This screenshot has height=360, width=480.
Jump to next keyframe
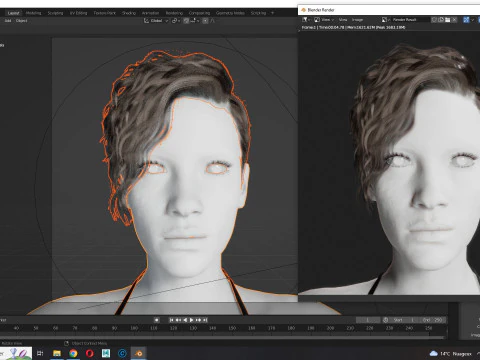[x=199, y=320]
